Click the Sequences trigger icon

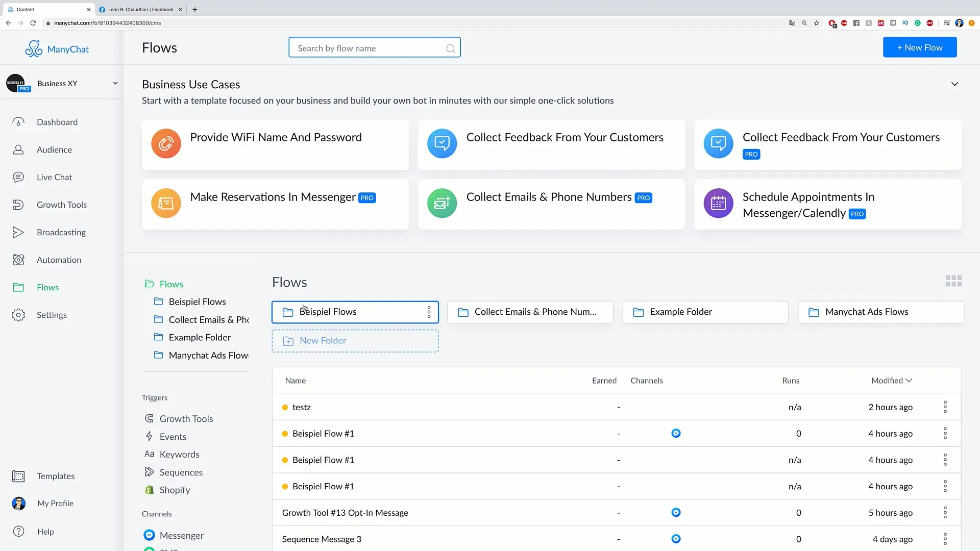(x=149, y=472)
